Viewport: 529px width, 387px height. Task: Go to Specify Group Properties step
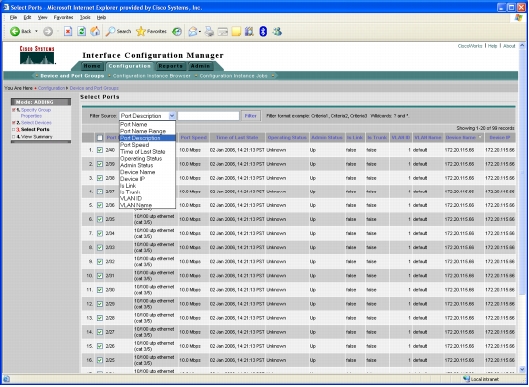(35, 113)
